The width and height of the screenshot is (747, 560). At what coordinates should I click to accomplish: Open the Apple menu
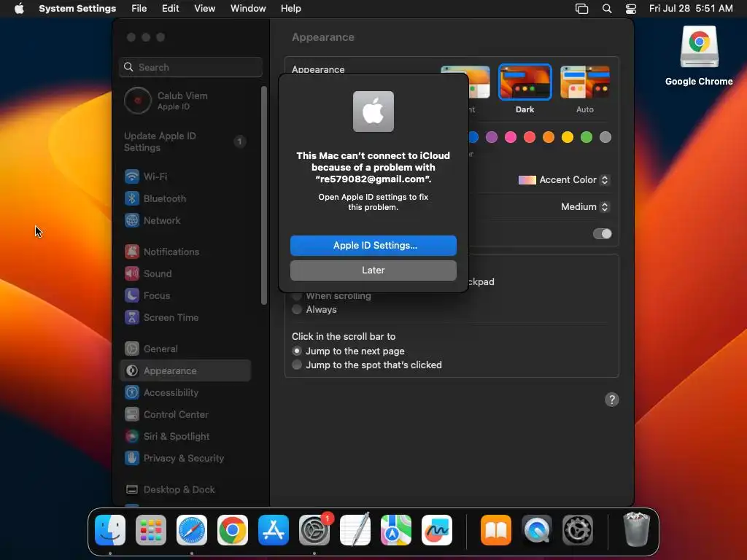(19, 9)
